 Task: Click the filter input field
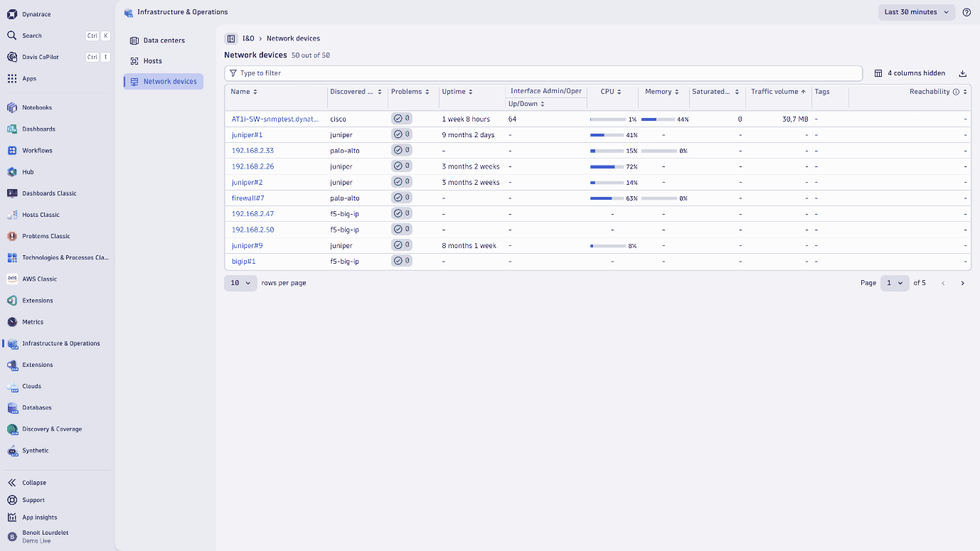543,73
